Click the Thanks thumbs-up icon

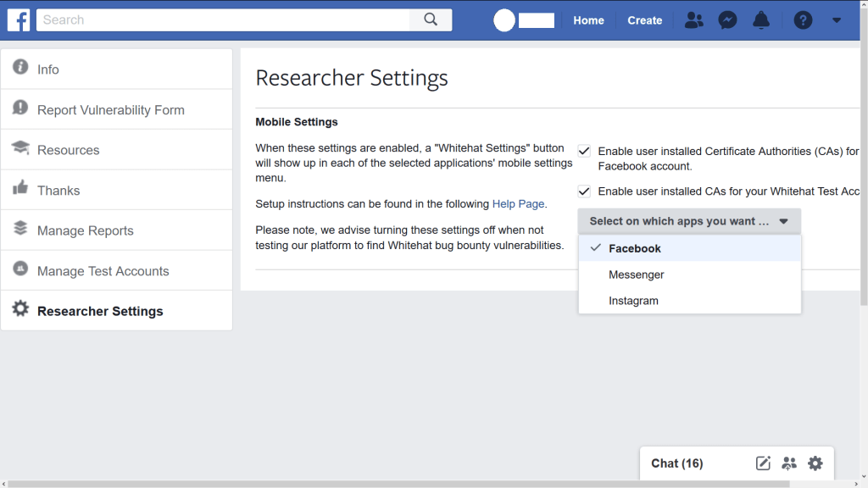[x=20, y=187]
